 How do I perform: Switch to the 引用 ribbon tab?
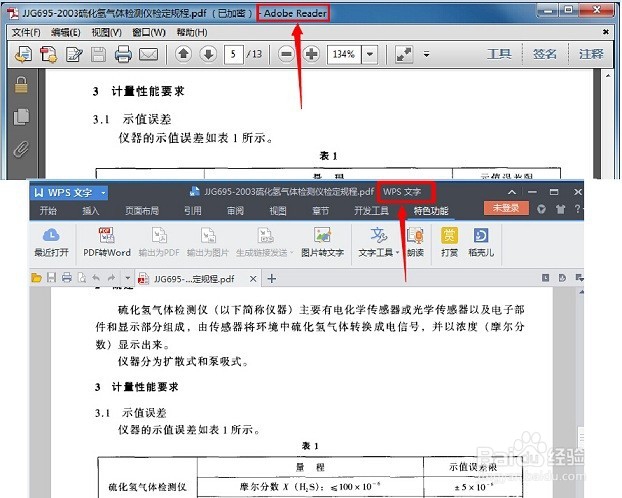(192, 210)
